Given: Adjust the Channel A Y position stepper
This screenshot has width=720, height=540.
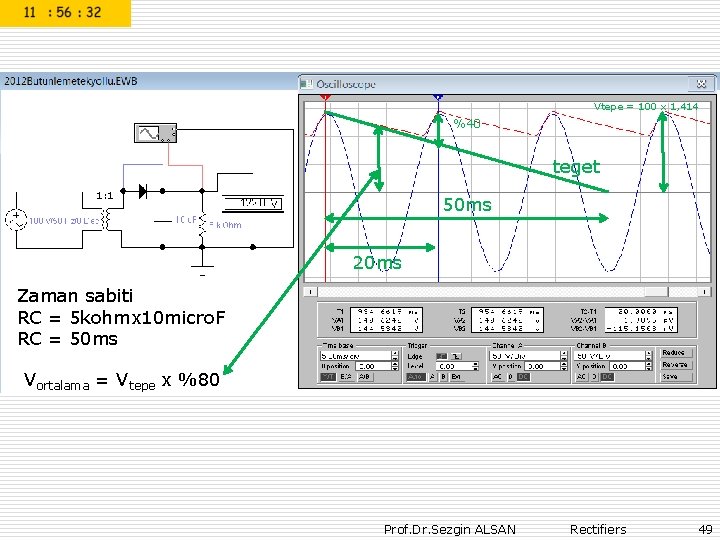Looking at the screenshot, I should point(564,366).
